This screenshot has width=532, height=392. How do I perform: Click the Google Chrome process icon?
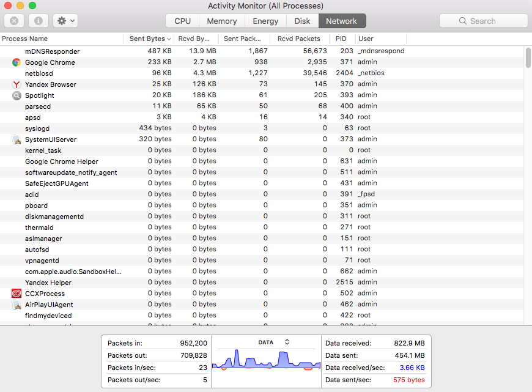[x=17, y=62]
